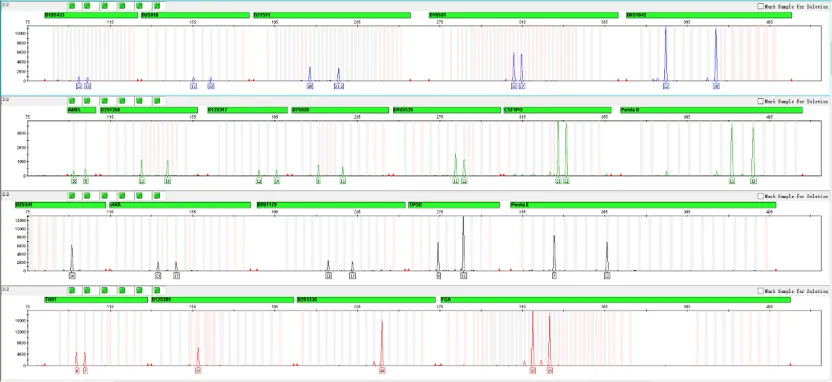This screenshot has height=382, width=832.
Task: Check Mark Sample for Deletion in TH01 panel
Action: pyautogui.click(x=760, y=291)
